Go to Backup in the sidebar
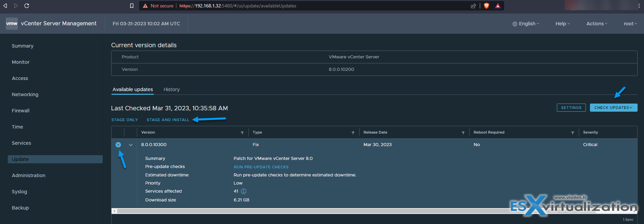The height and width of the screenshot is (224, 644). click(x=20, y=208)
